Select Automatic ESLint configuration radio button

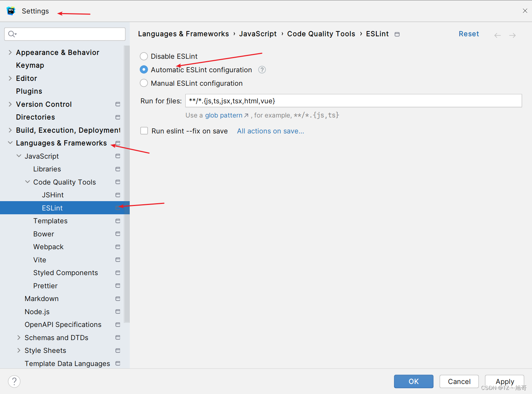[144, 70]
